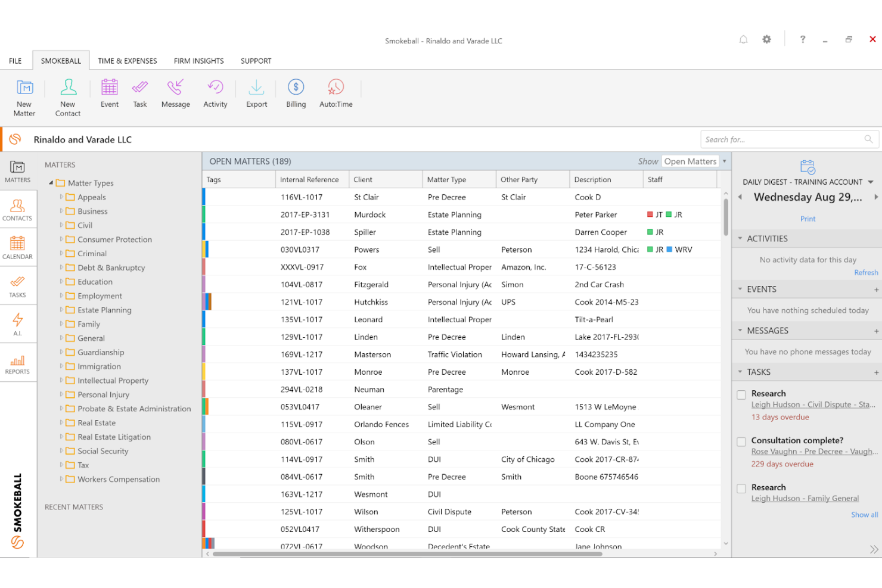Expand the Appeals folder
Image resolution: width=882 pixels, height=588 pixels.
point(61,197)
